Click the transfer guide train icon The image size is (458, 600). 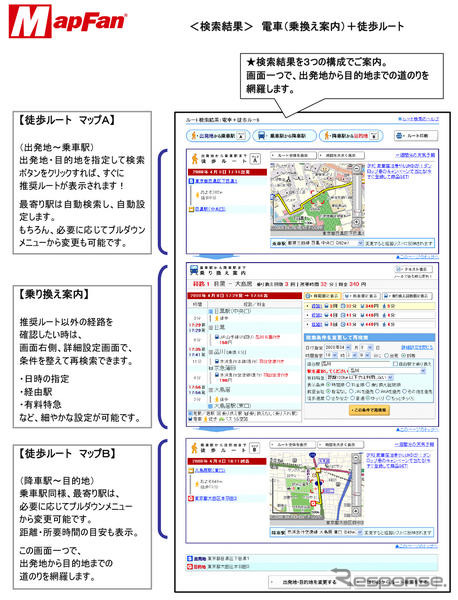(194, 270)
